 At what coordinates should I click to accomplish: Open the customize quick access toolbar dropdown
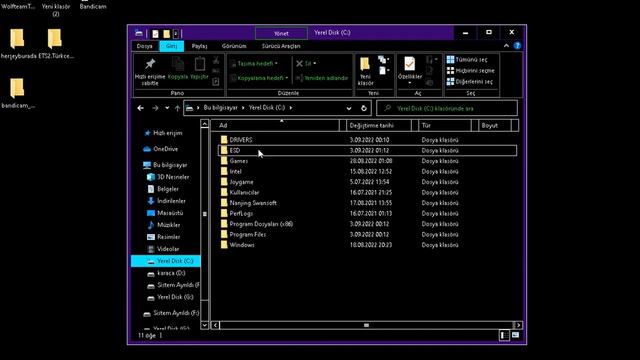(176, 33)
